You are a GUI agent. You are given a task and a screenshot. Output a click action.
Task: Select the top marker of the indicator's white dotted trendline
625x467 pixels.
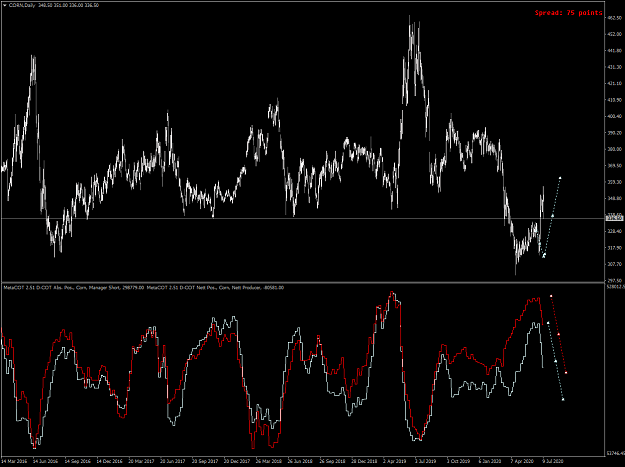(548, 323)
